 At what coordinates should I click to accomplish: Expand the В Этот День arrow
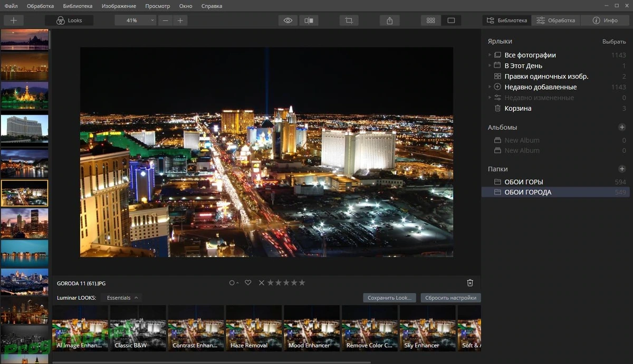click(x=490, y=65)
